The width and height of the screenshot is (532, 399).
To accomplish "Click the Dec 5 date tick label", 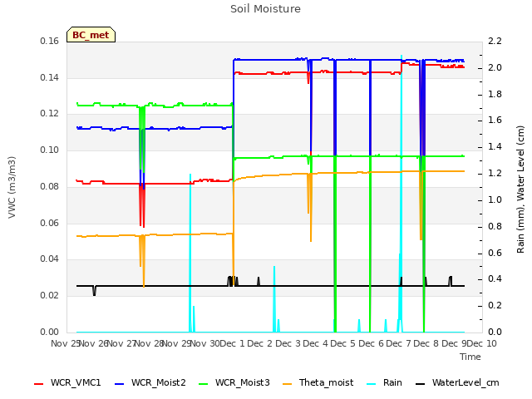I will (x=343, y=343).
